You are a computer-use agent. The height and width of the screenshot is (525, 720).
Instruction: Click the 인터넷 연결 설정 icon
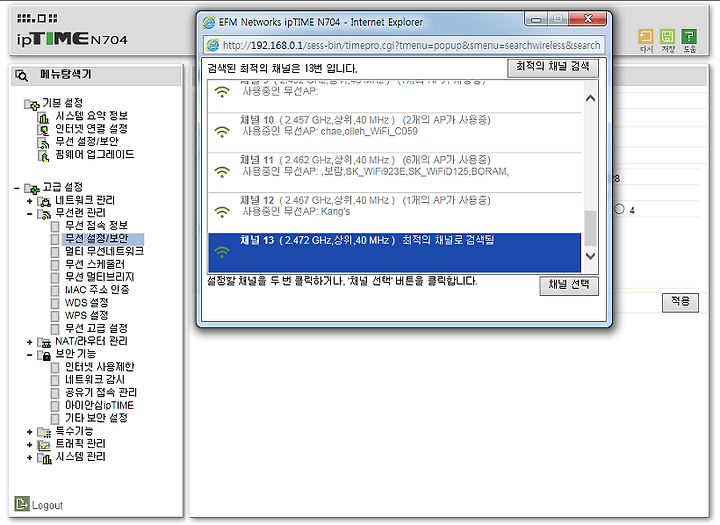43,130
